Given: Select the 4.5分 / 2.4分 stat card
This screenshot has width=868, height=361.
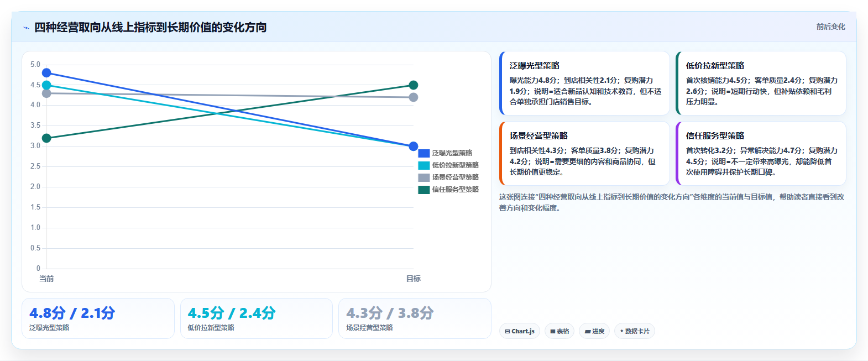Looking at the screenshot, I should click(x=257, y=318).
